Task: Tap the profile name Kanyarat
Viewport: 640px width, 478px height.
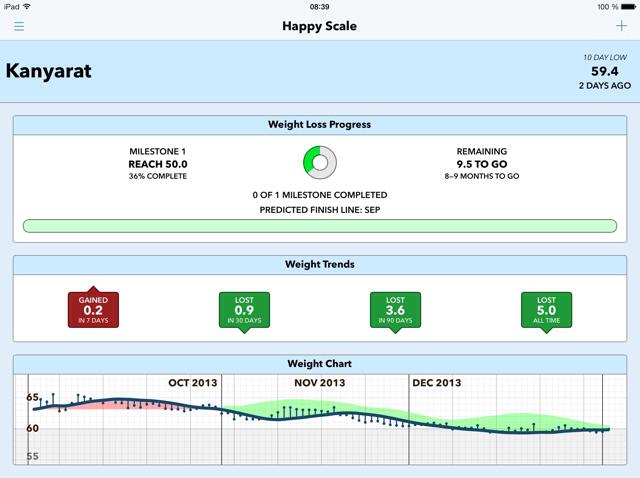Action: 49,71
